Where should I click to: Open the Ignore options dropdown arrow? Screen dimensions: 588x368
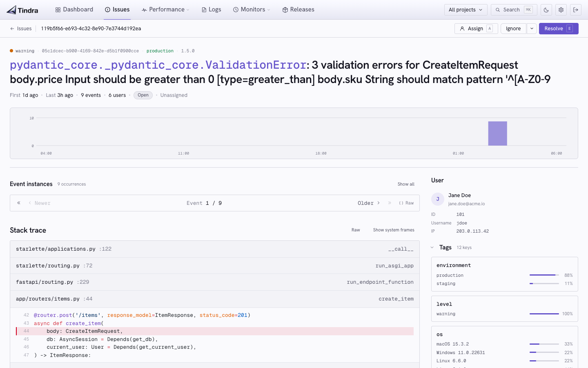click(532, 29)
